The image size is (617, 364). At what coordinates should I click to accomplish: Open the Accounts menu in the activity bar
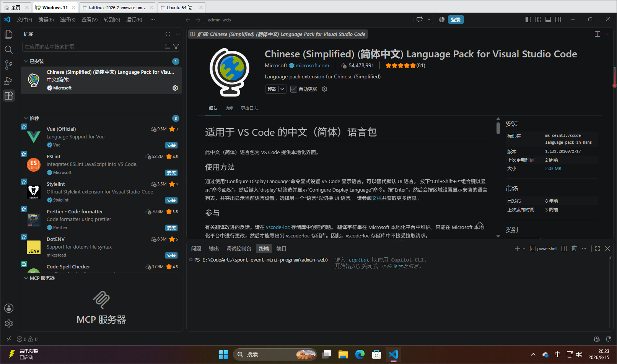pyautogui.click(x=9, y=308)
